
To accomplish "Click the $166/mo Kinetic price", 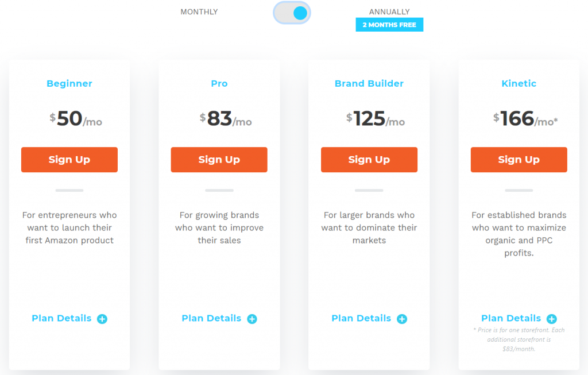I will click(525, 119).
